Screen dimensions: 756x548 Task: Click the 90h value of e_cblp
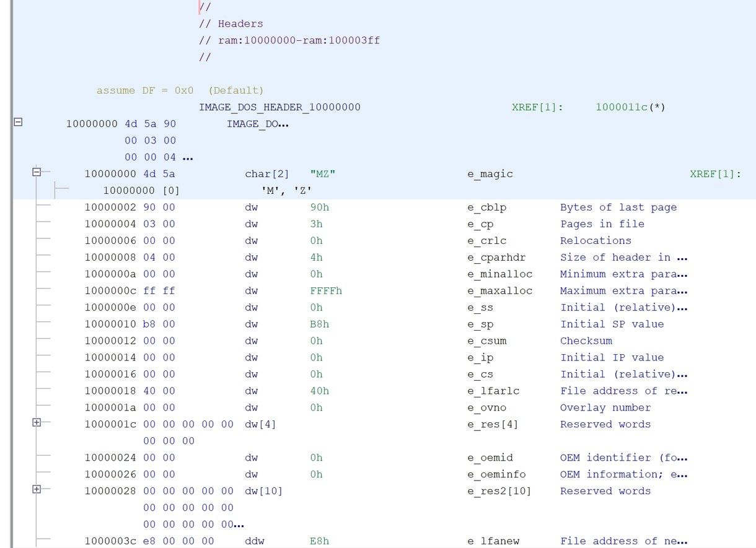click(320, 207)
